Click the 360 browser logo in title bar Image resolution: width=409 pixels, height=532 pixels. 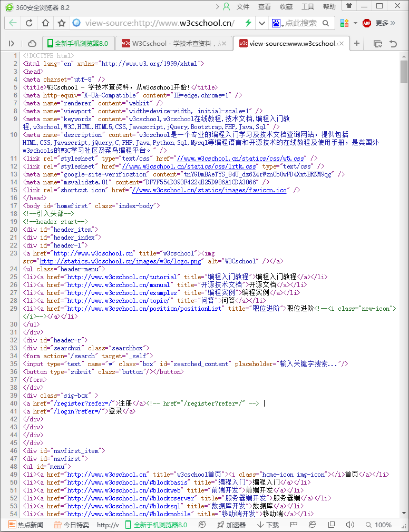coord(9,7)
